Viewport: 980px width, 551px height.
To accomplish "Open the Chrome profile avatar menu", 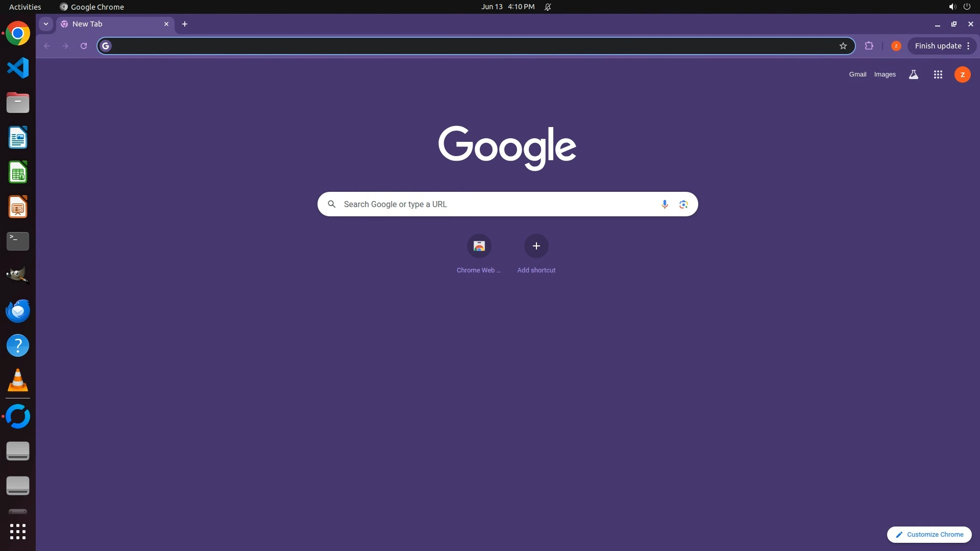I will click(896, 46).
